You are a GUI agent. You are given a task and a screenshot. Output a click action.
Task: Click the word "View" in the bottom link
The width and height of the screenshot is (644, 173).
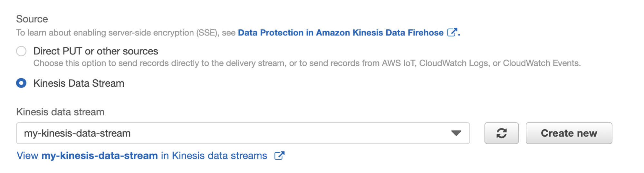27,156
